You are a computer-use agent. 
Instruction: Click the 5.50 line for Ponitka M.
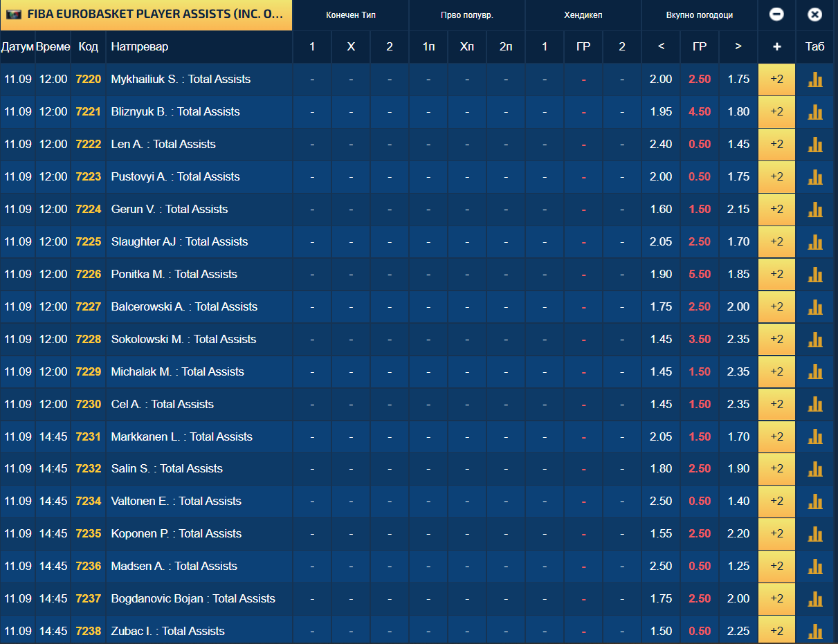tap(700, 275)
